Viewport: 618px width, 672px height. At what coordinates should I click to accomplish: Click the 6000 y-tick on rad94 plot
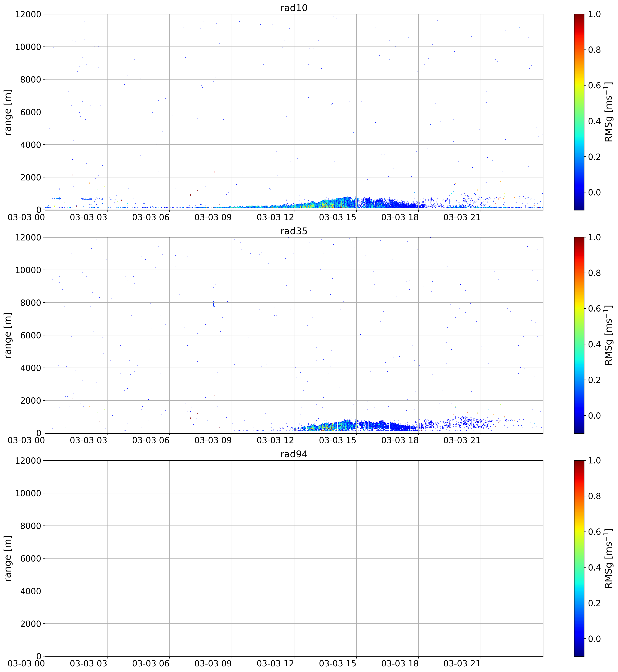coord(31,558)
